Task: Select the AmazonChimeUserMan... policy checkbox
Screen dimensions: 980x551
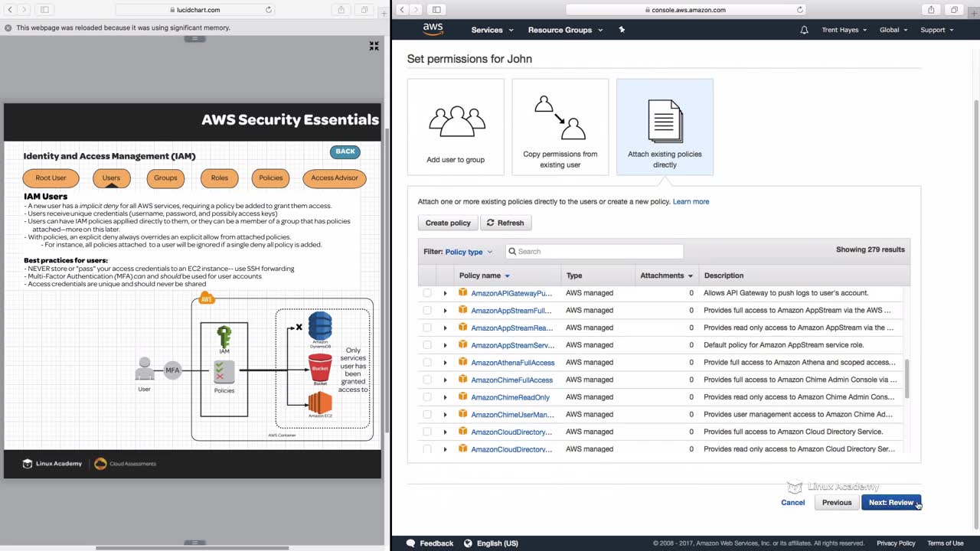Action: (x=427, y=414)
